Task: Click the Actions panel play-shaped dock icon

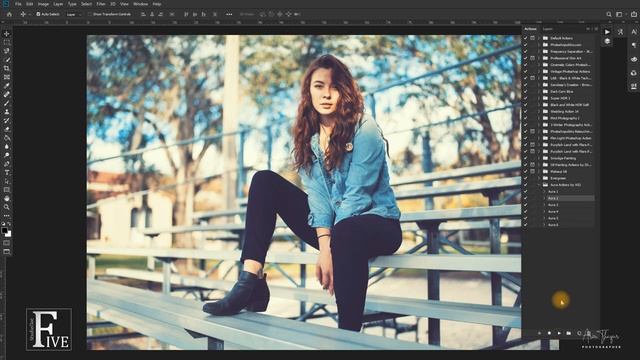Action: (607, 31)
